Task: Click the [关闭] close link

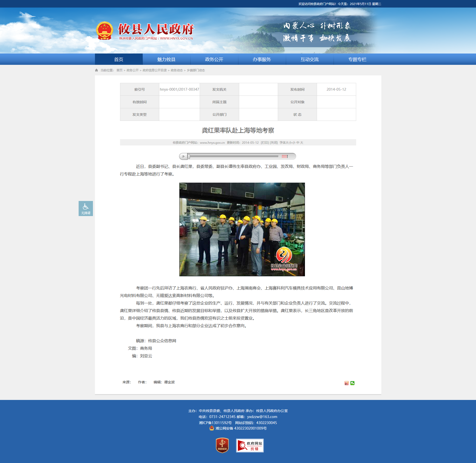Action: coord(274,143)
